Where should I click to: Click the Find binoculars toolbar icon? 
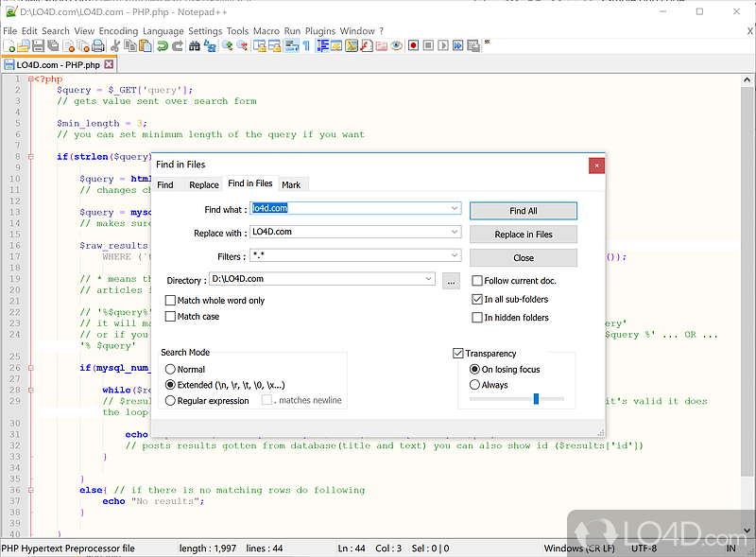tap(196, 45)
